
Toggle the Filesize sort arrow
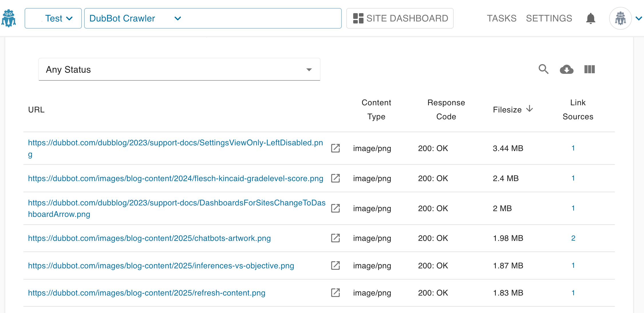(530, 109)
